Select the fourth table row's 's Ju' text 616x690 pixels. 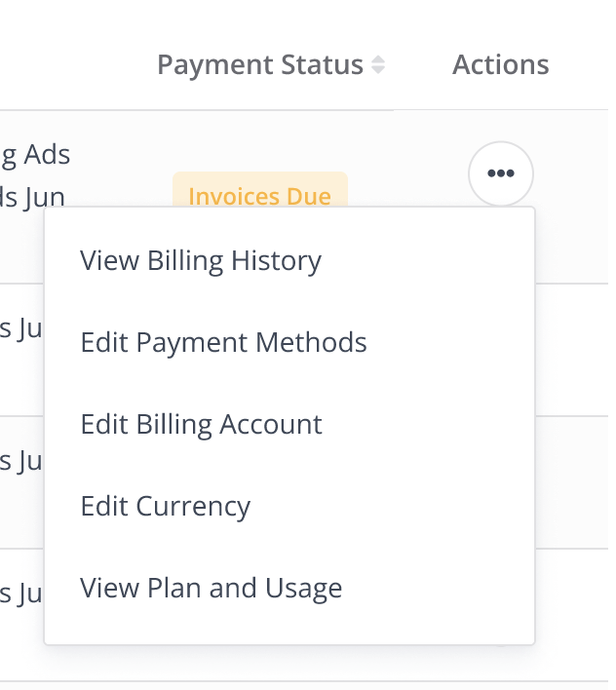tap(21, 594)
